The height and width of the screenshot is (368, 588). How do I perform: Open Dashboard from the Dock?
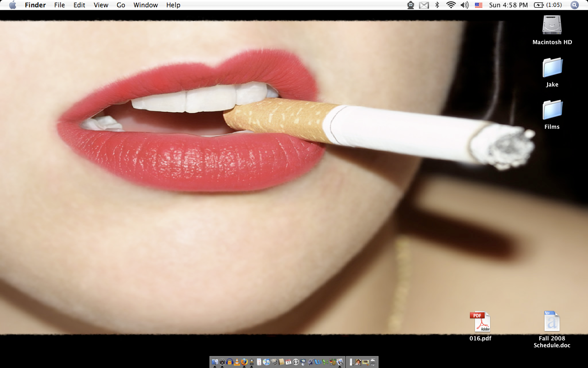click(222, 362)
